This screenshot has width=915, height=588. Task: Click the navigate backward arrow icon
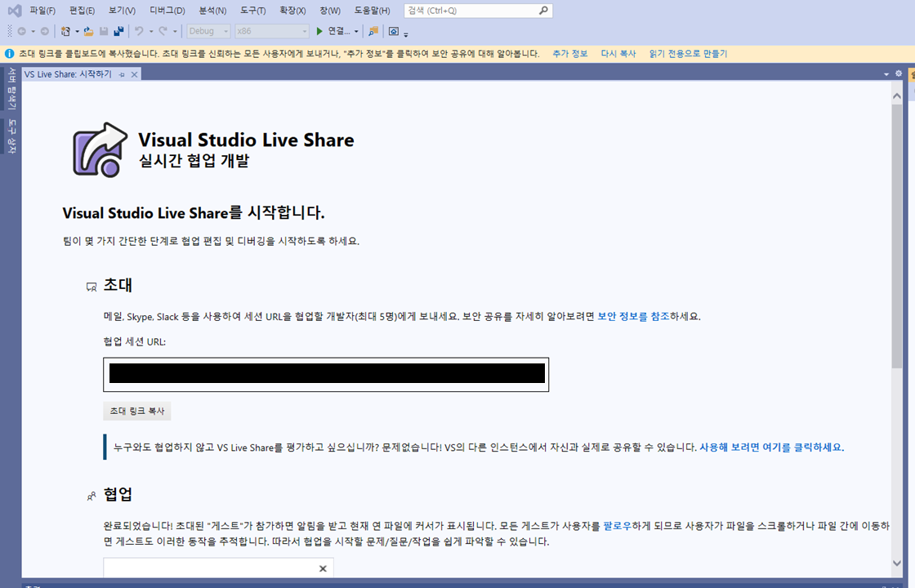click(21, 32)
